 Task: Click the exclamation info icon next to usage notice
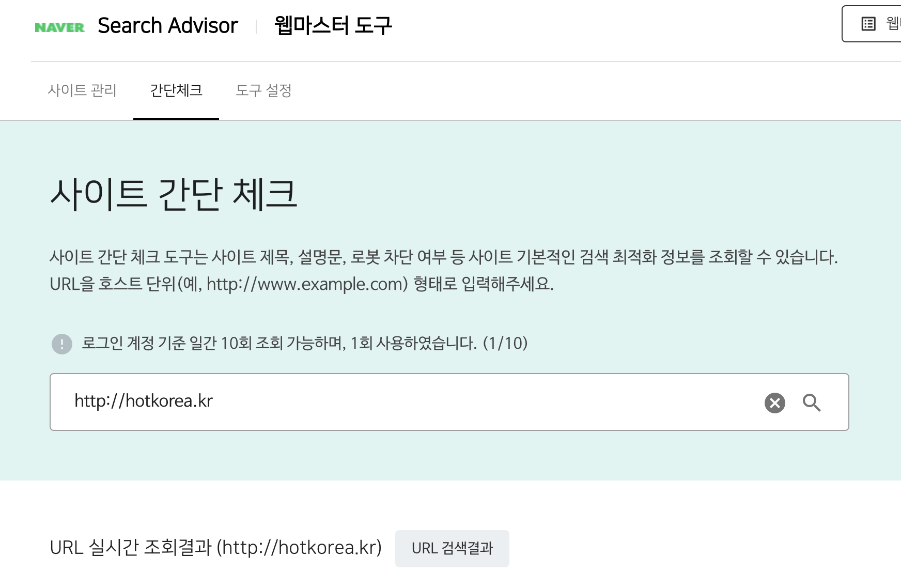62,344
